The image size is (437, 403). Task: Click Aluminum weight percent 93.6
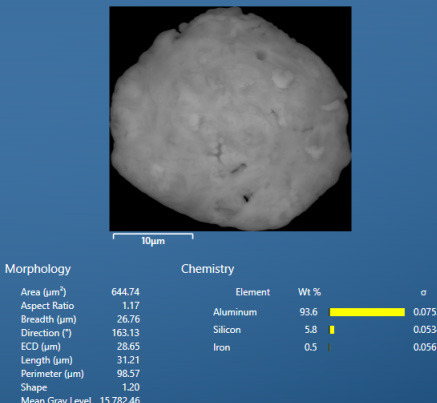309,312
